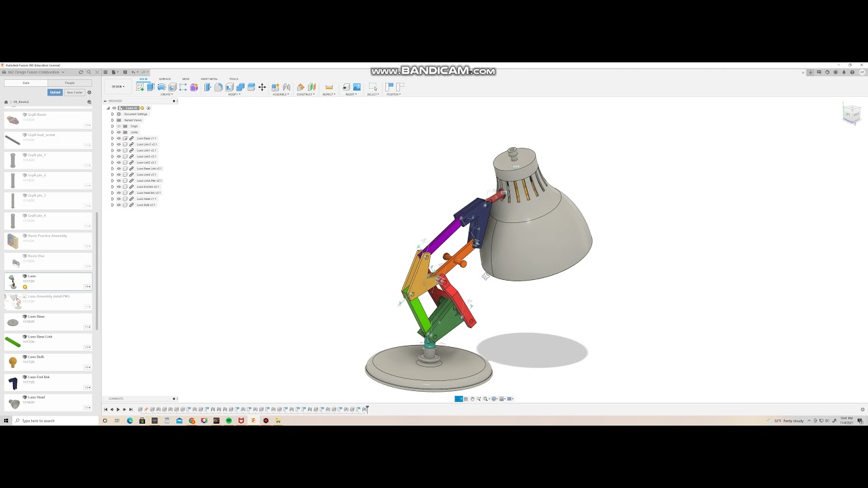Activate radio button on Luxo root component
This screenshot has width=868, height=488.
click(x=149, y=108)
